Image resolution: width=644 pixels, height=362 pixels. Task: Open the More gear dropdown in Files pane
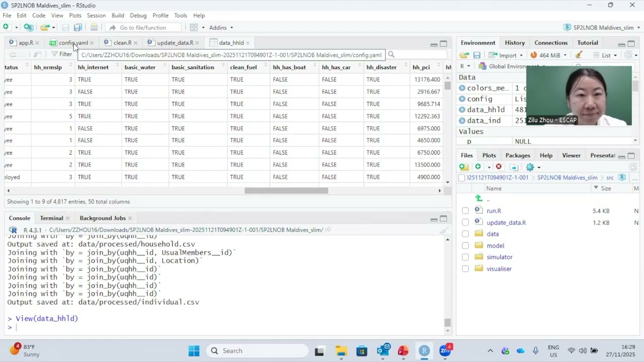click(532, 167)
